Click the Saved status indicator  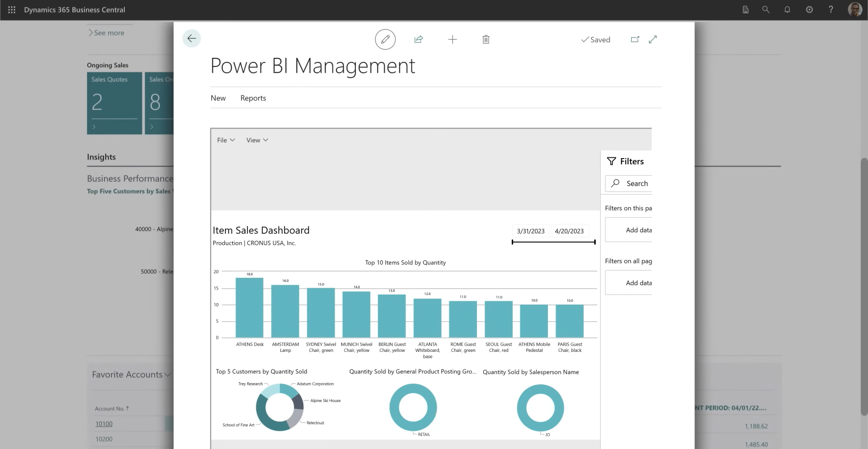point(595,40)
